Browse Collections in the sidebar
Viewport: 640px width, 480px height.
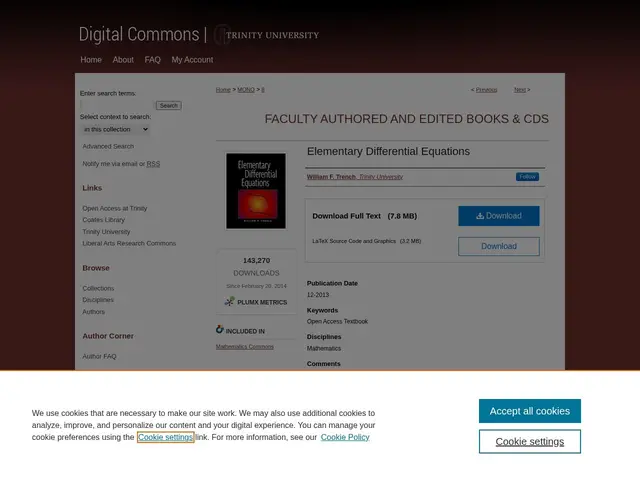pyautogui.click(x=98, y=288)
